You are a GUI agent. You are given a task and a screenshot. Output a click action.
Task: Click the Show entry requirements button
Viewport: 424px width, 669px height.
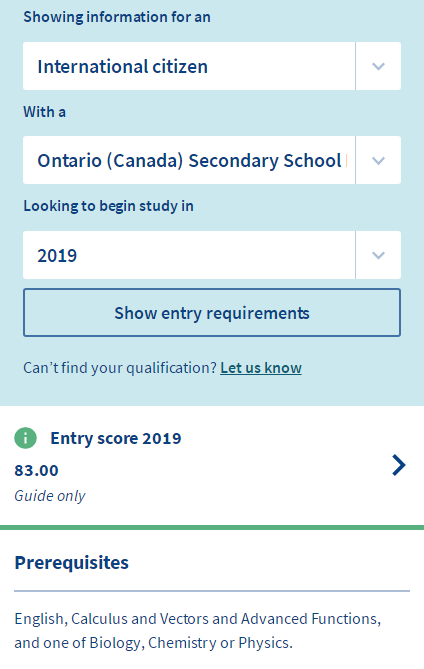pos(212,313)
